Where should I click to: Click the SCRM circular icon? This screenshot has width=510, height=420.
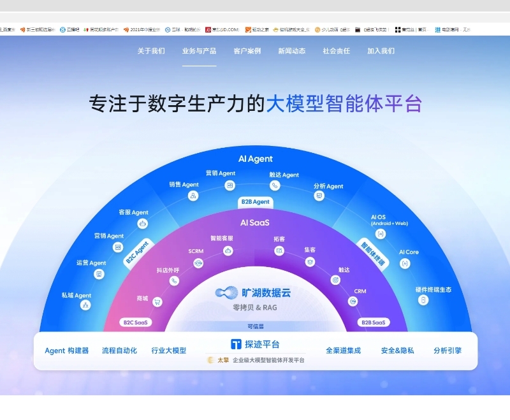[198, 263]
